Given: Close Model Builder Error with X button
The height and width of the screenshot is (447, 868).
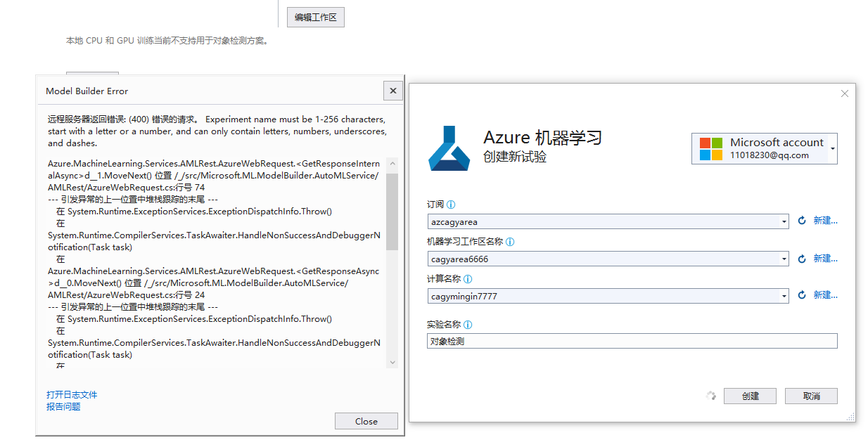Looking at the screenshot, I should 393,91.
